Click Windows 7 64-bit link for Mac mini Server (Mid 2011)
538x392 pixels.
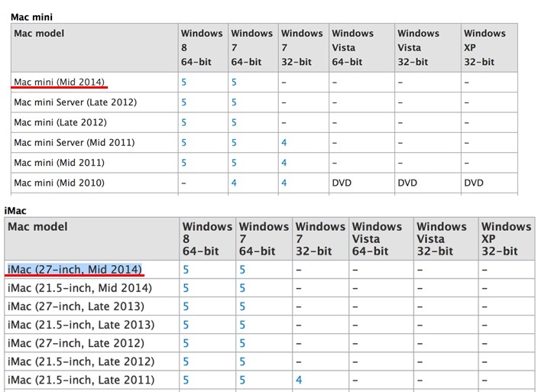coord(234,143)
